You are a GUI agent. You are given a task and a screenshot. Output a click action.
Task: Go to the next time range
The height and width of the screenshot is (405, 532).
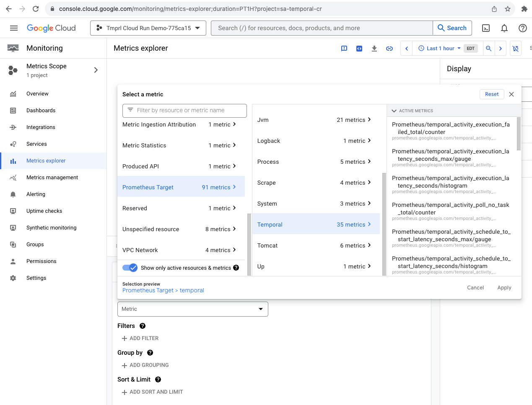(x=501, y=49)
